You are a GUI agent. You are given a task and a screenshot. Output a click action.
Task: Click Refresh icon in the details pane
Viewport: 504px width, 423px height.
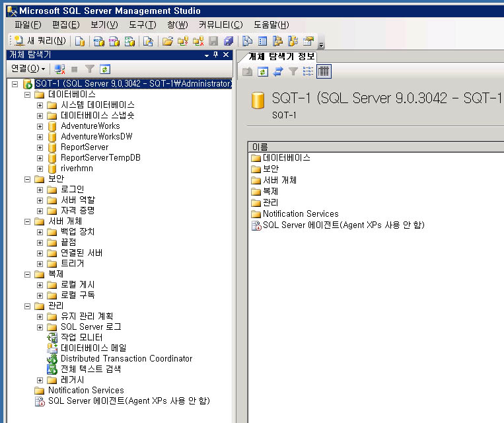262,71
